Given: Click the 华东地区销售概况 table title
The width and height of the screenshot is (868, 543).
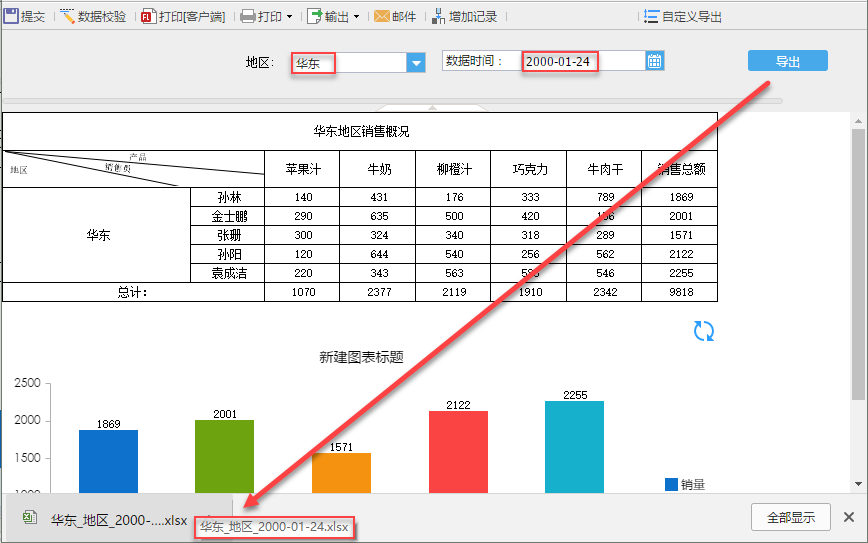Looking at the screenshot, I should (361, 131).
